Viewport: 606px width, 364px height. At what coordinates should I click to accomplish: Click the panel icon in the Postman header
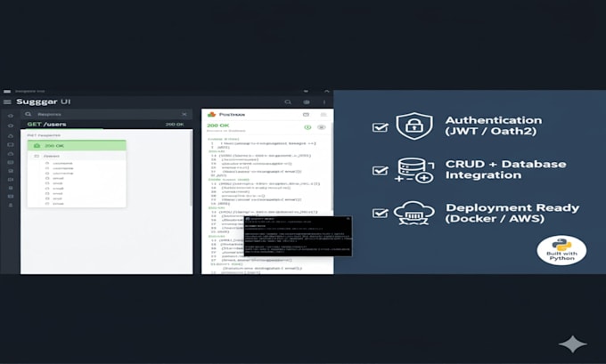pos(306,115)
